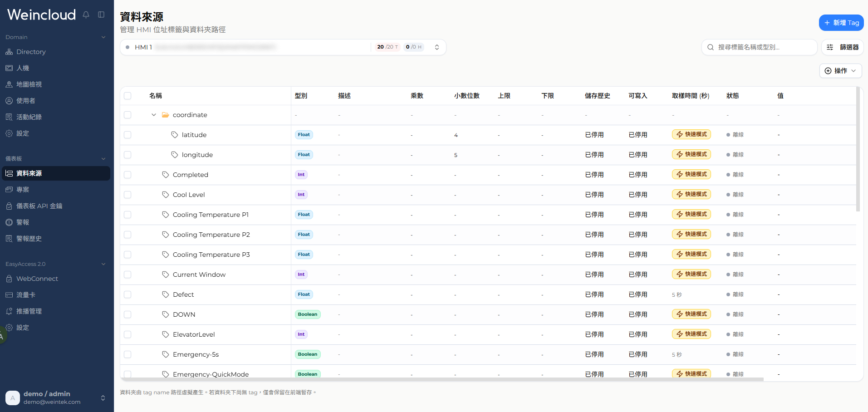Open the HMI 1 device selector
The height and width of the screenshot is (412, 868).
[283, 47]
